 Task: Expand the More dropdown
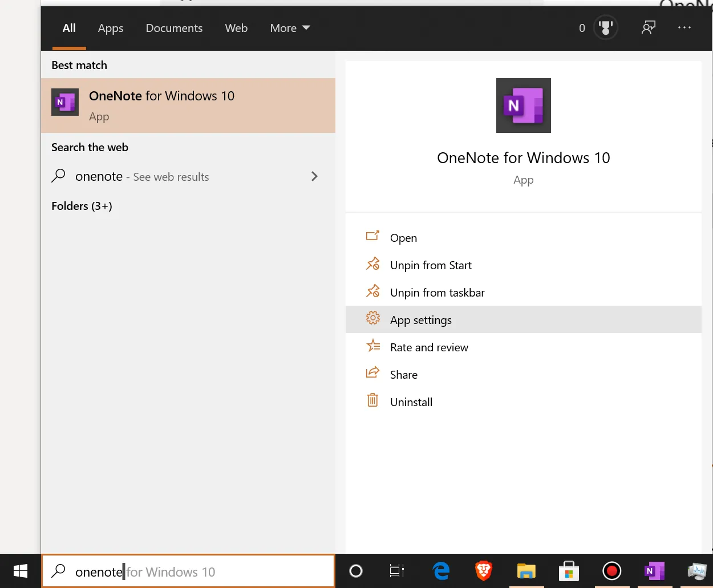(290, 28)
